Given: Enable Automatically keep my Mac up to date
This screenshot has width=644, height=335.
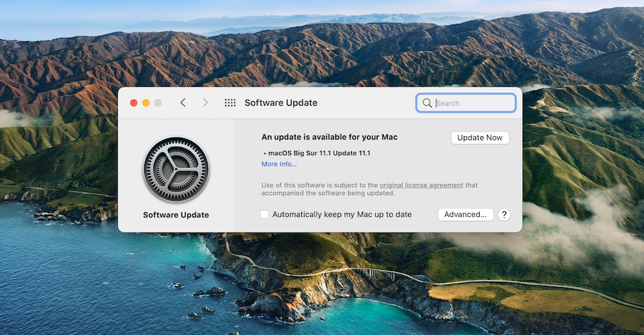Looking at the screenshot, I should (265, 215).
